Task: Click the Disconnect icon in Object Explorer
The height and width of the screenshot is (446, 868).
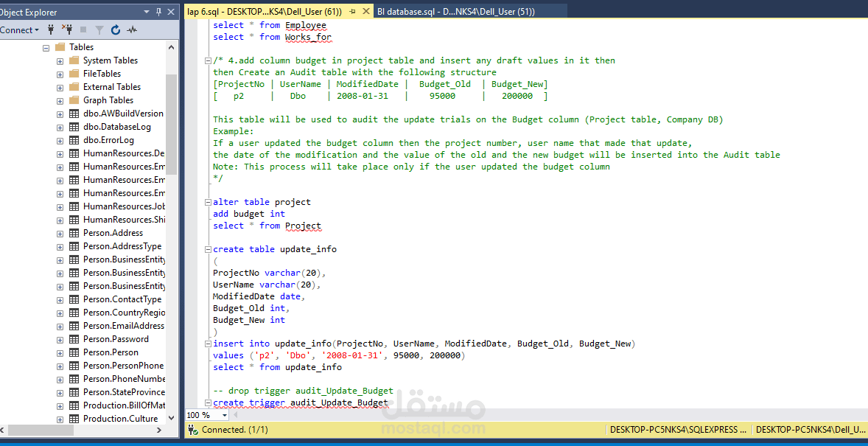Action: click(x=67, y=30)
